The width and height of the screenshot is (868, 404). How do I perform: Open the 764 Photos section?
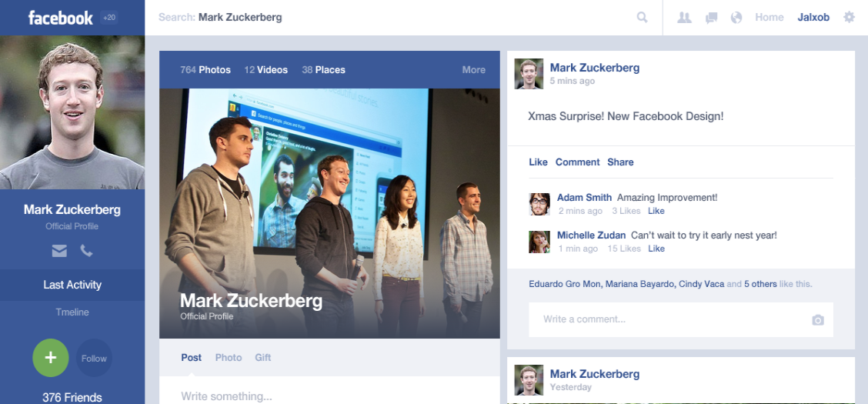(x=205, y=70)
